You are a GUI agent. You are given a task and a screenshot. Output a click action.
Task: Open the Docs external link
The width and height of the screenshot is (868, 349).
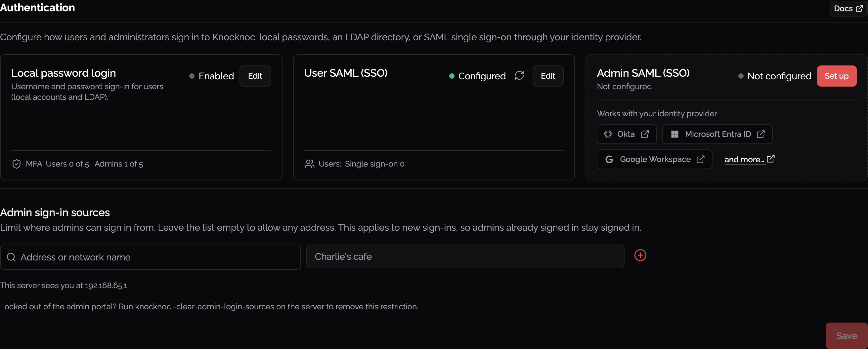[848, 8]
